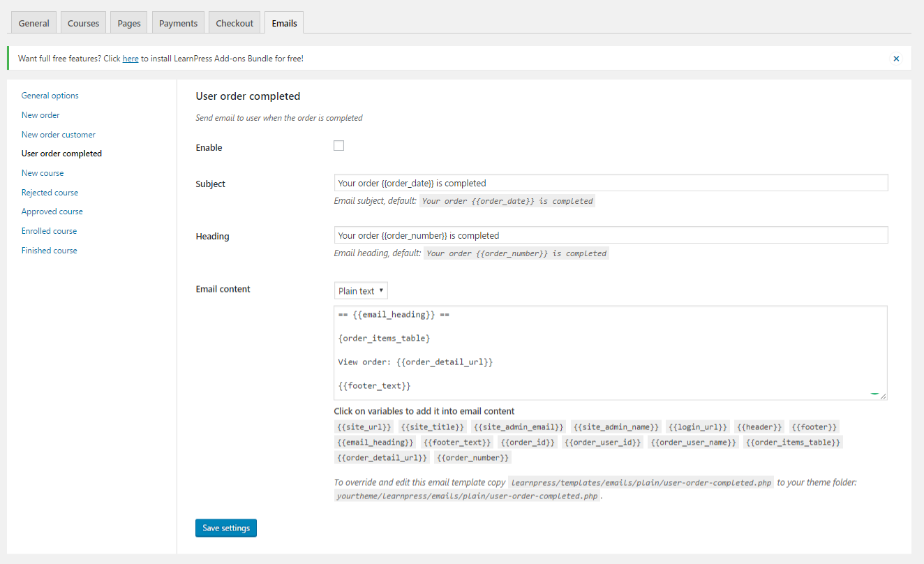The height and width of the screenshot is (564, 924).
Task: Open the Plain text format dropdown
Action: [x=361, y=290]
